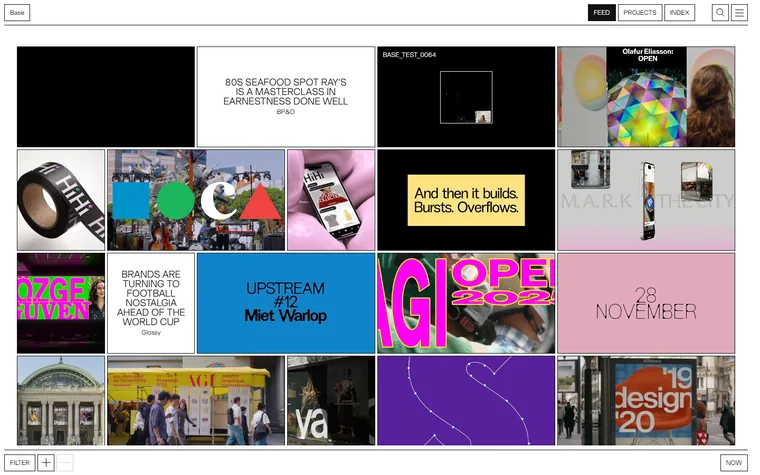
Task: Open the 'And then it builds' tile
Action: point(466,200)
